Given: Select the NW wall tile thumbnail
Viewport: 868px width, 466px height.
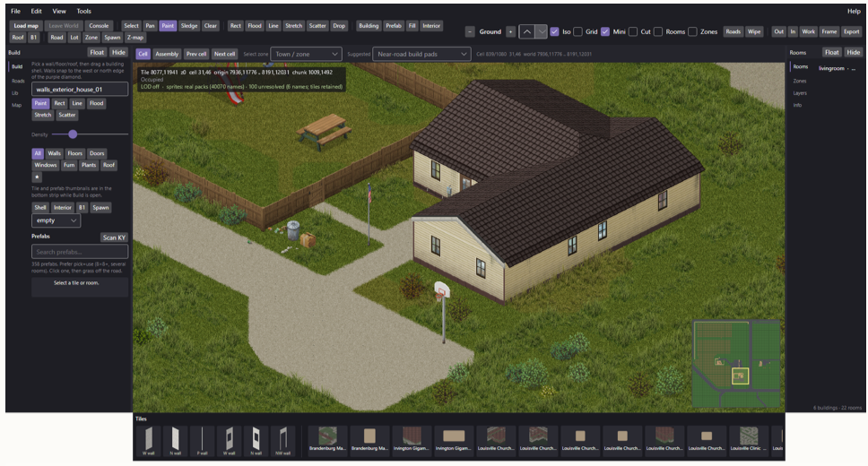Looking at the screenshot, I should [282, 441].
